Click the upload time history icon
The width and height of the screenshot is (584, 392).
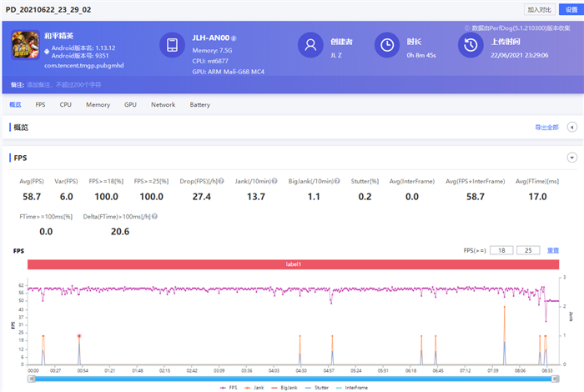(471, 45)
